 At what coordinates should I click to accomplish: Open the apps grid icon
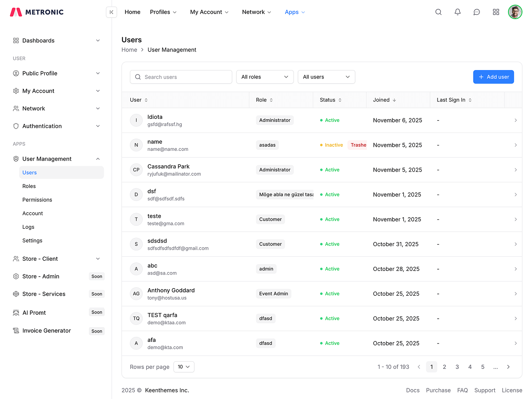(496, 12)
